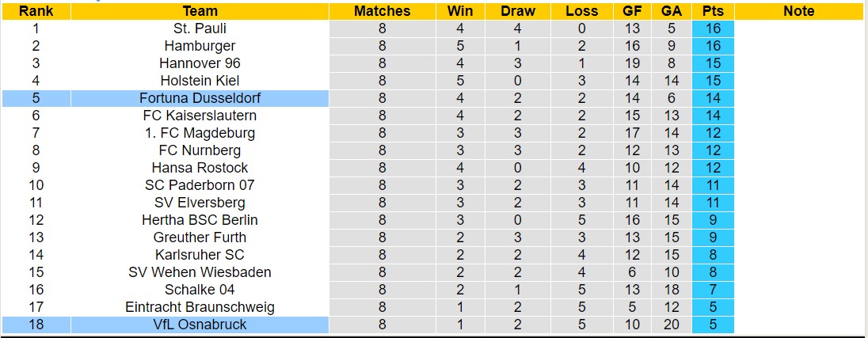Sort by the Rank column header
This screenshot has height=338, width=868.
click(x=36, y=11)
